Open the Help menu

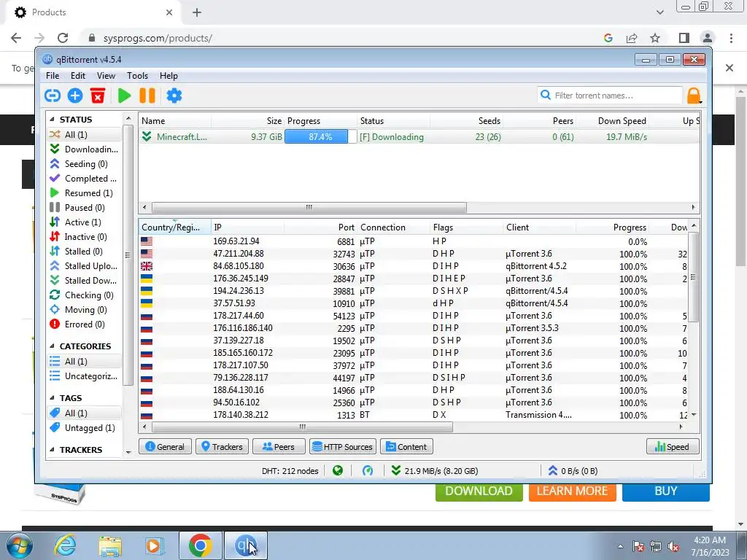point(169,76)
